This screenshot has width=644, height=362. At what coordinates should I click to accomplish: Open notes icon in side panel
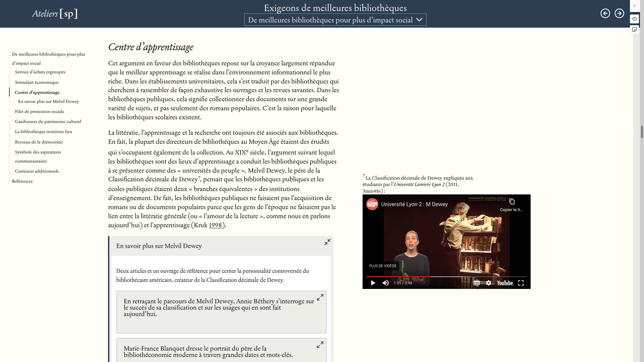tap(635, 30)
